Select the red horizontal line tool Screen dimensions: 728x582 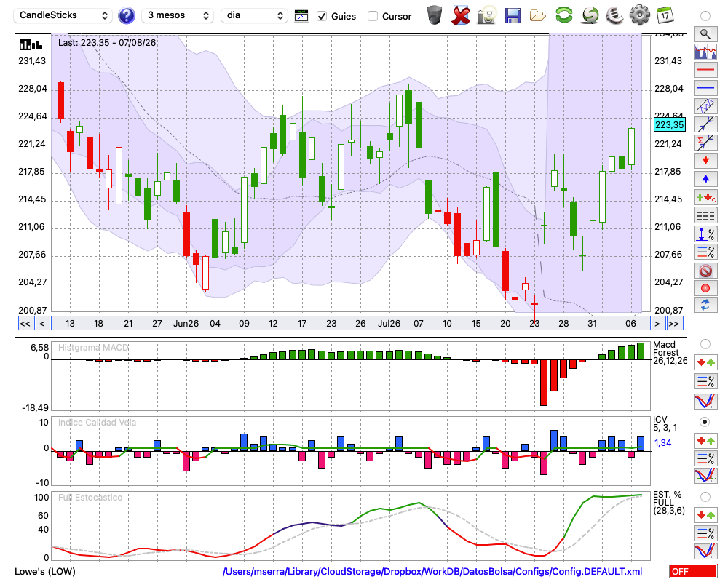coord(705,70)
